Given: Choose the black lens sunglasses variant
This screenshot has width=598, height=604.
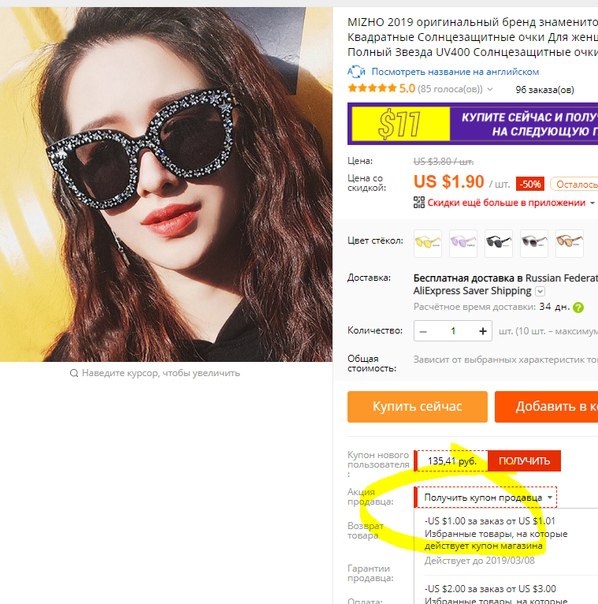Looking at the screenshot, I should coord(498,243).
